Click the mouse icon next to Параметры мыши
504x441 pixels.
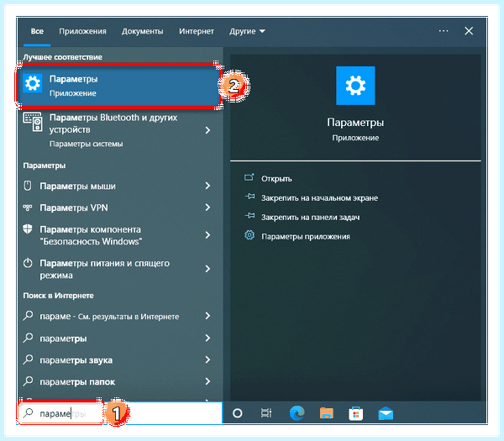point(28,186)
